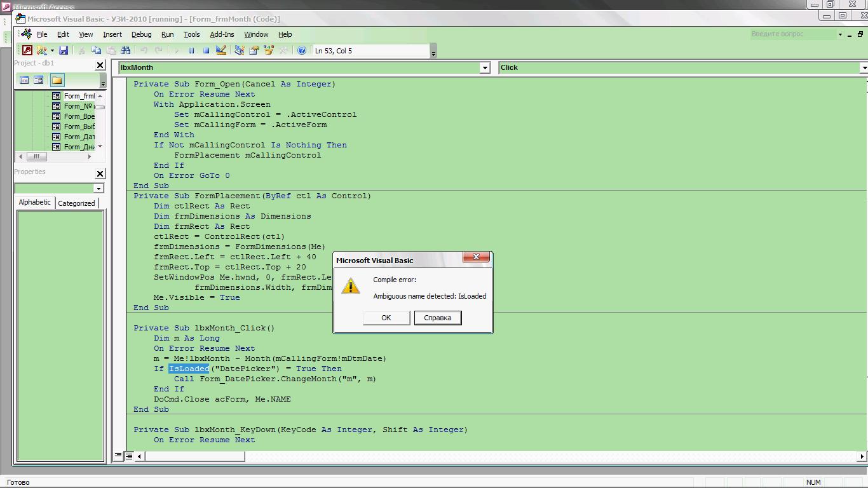Open the Run menu

coord(168,34)
